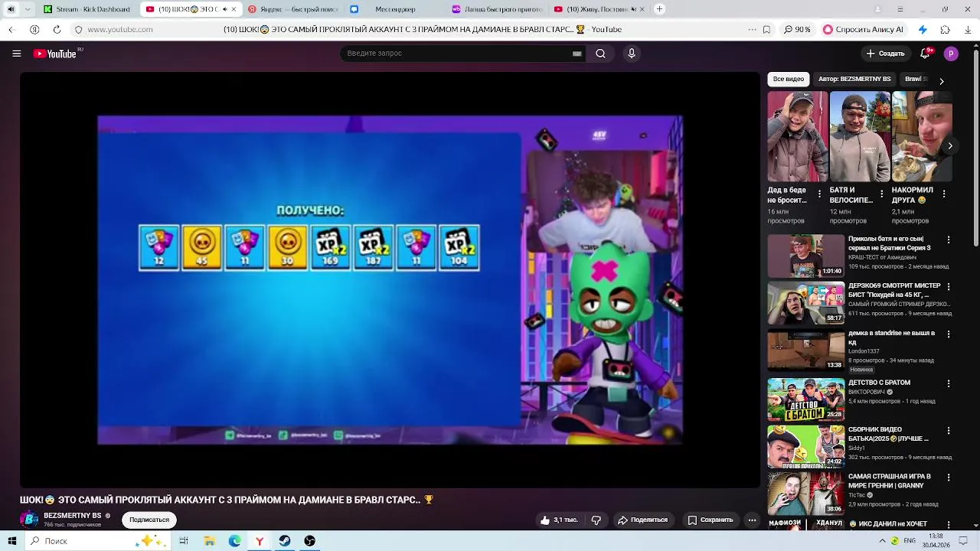Open Steam from the taskbar

(284, 541)
